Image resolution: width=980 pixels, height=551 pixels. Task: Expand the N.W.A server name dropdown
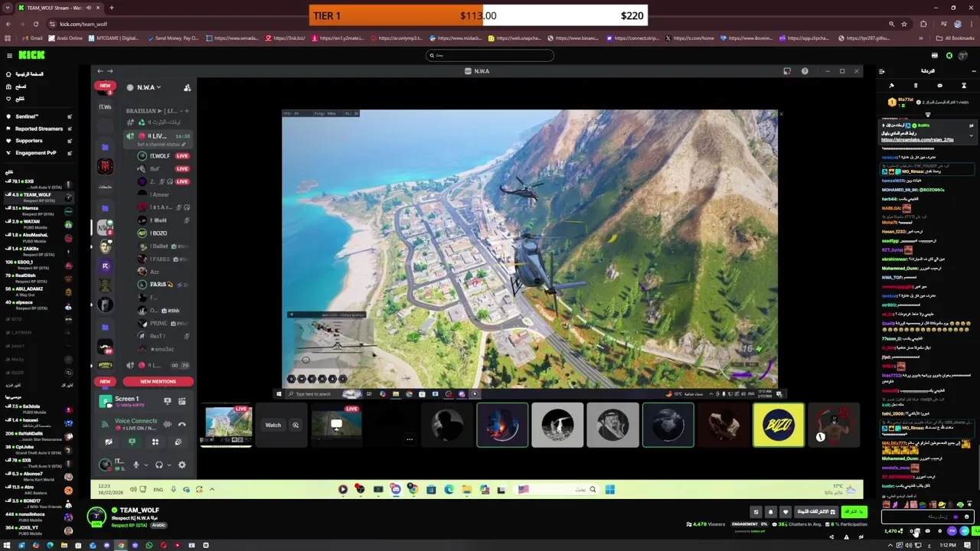click(149, 87)
